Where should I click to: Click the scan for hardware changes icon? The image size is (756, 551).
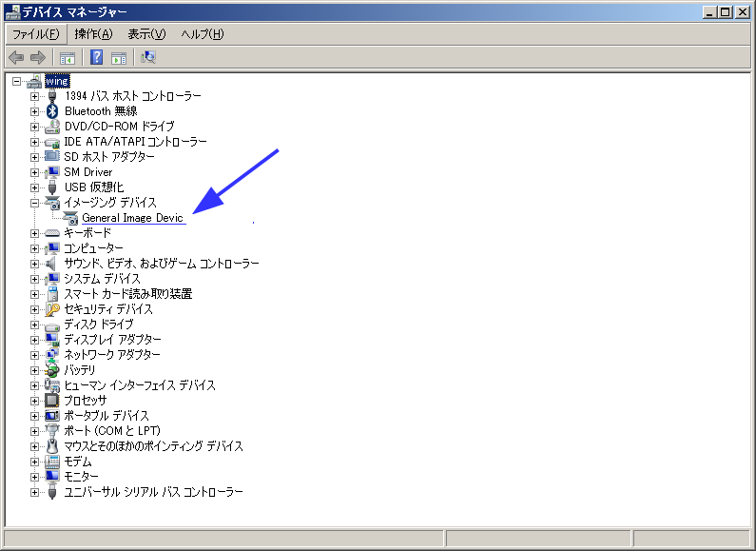148,57
